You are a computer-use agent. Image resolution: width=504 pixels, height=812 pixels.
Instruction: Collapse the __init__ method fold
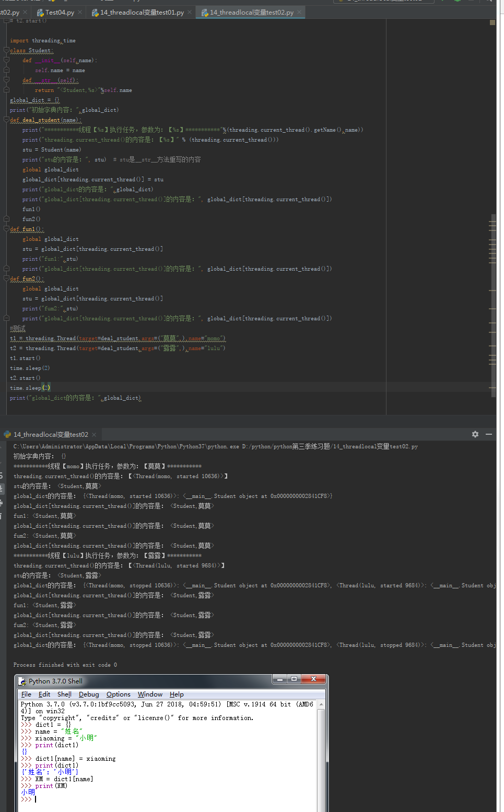tap(6, 61)
